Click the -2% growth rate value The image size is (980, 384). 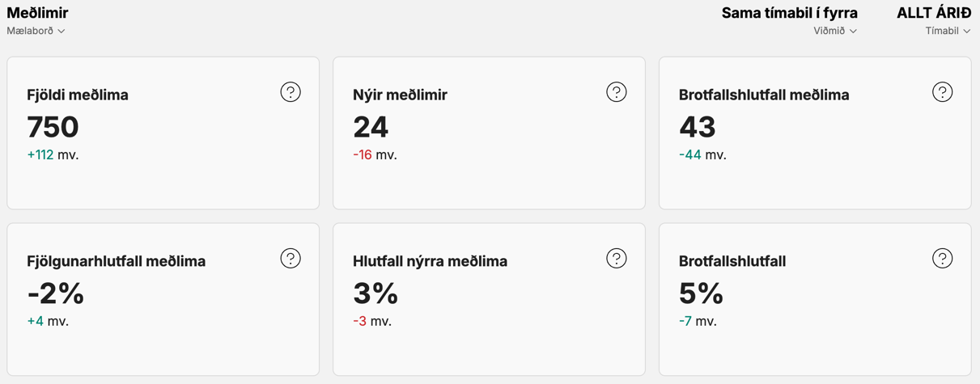point(55,293)
